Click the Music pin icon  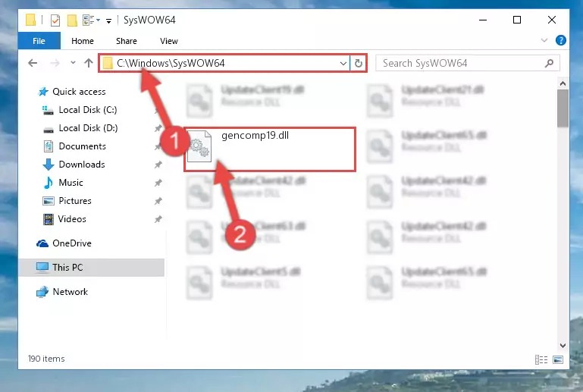158,183
